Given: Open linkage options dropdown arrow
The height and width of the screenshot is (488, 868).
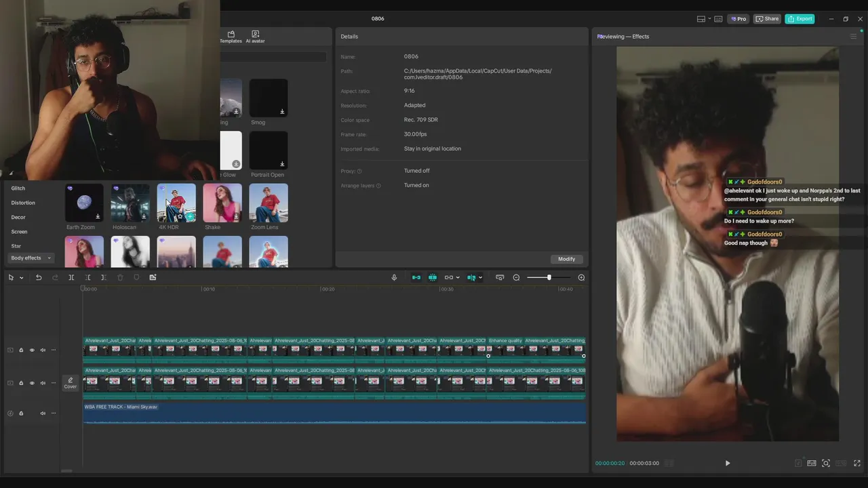Looking at the screenshot, I should (458, 278).
